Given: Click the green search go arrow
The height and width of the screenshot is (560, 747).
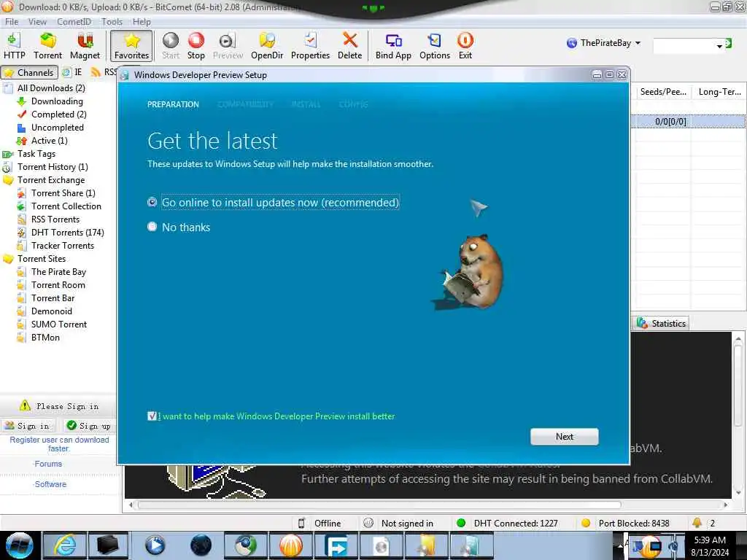Looking at the screenshot, I should [729, 44].
